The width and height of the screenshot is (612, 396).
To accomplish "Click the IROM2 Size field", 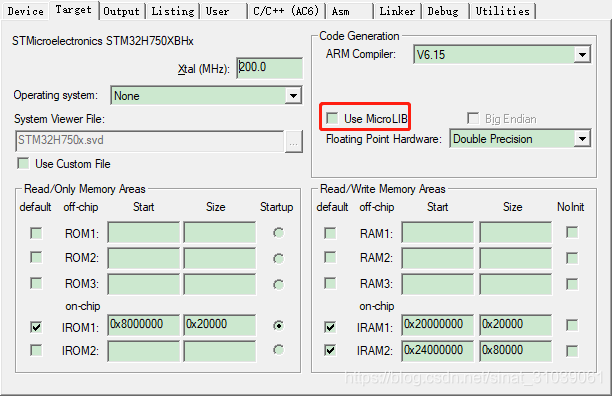I will (220, 351).
